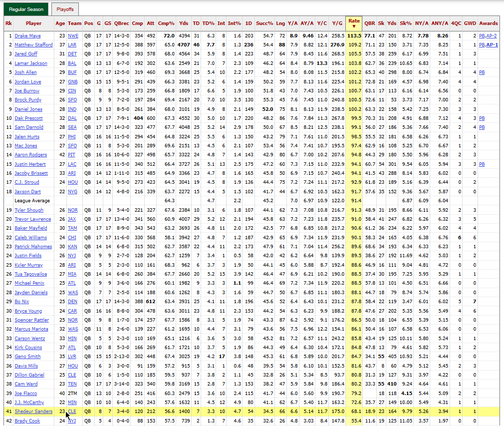Open Joe Burrow player link

pyautogui.click(x=26, y=91)
